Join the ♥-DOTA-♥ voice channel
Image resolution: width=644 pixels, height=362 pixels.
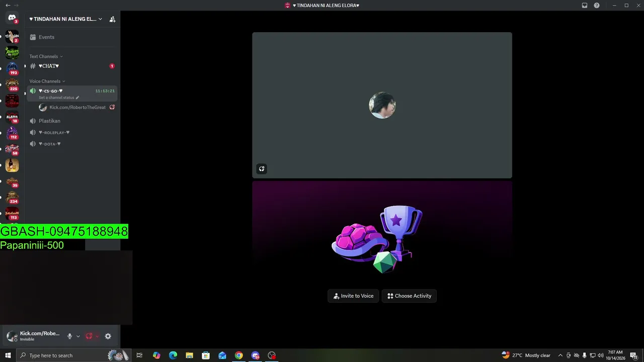pos(72,144)
